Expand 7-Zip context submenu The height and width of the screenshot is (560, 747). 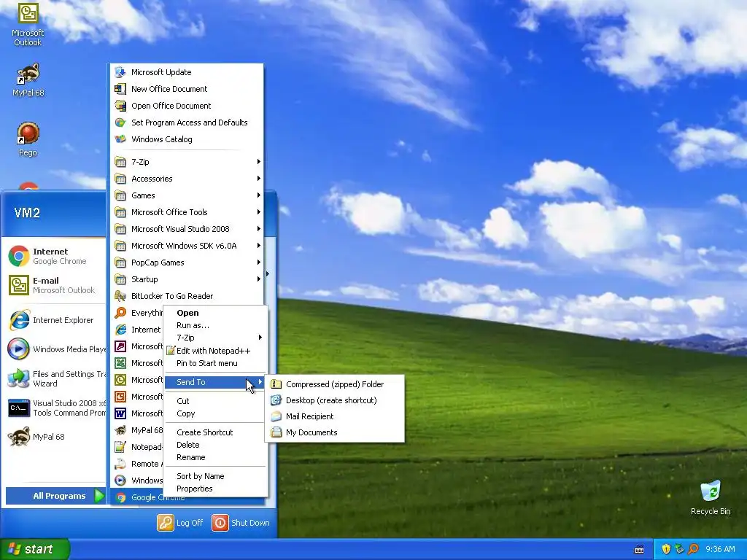[215, 338]
